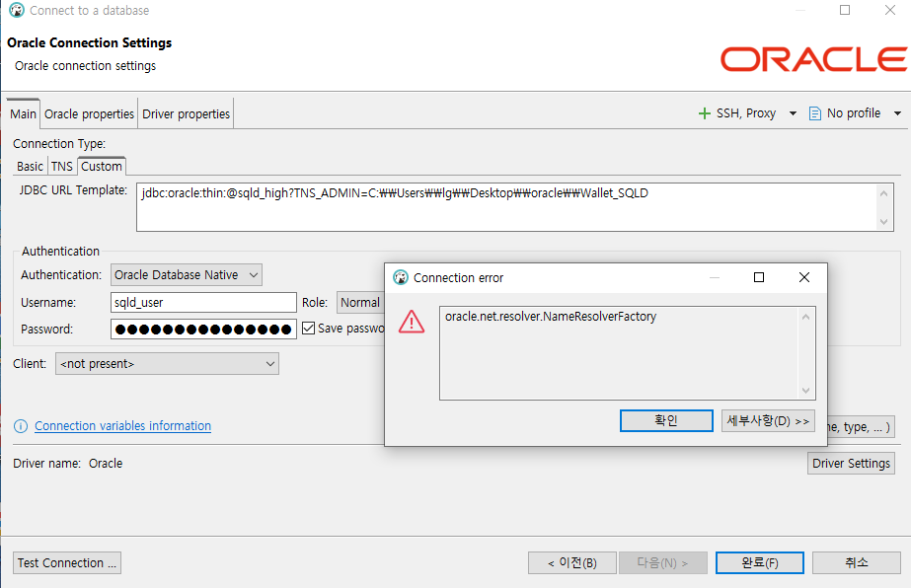Click the JDBC URL field scroll down arrow
Image resolution: width=911 pixels, height=588 pixels.
point(883,221)
